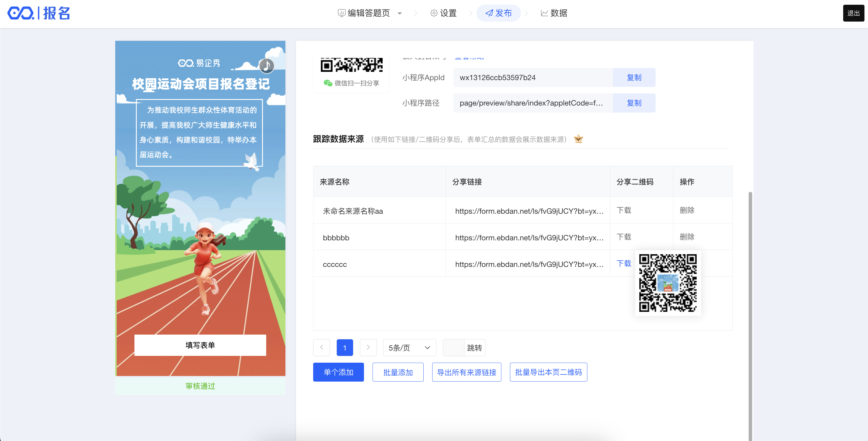
Task: Click 单个添加 button
Action: click(338, 372)
